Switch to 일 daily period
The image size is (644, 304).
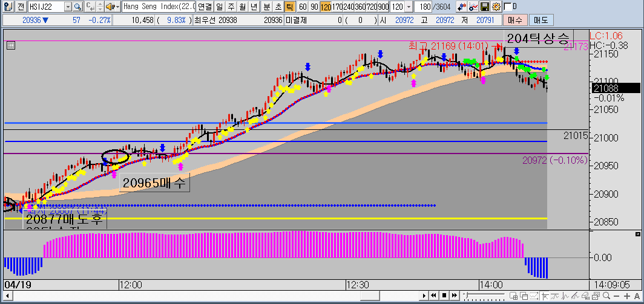pos(220,7)
